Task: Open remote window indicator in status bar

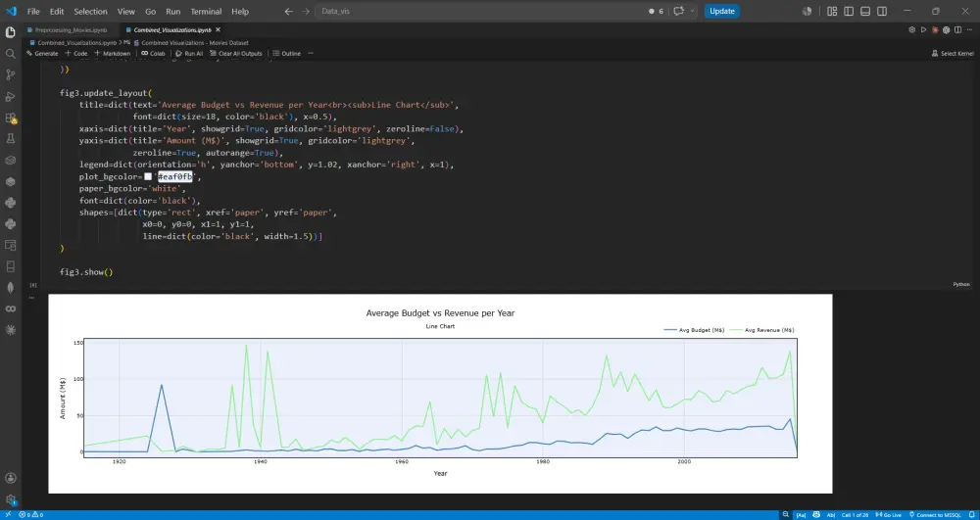Action: click(x=8, y=515)
